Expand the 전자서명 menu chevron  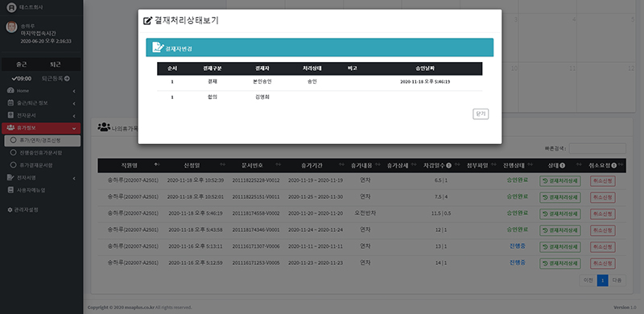click(74, 178)
